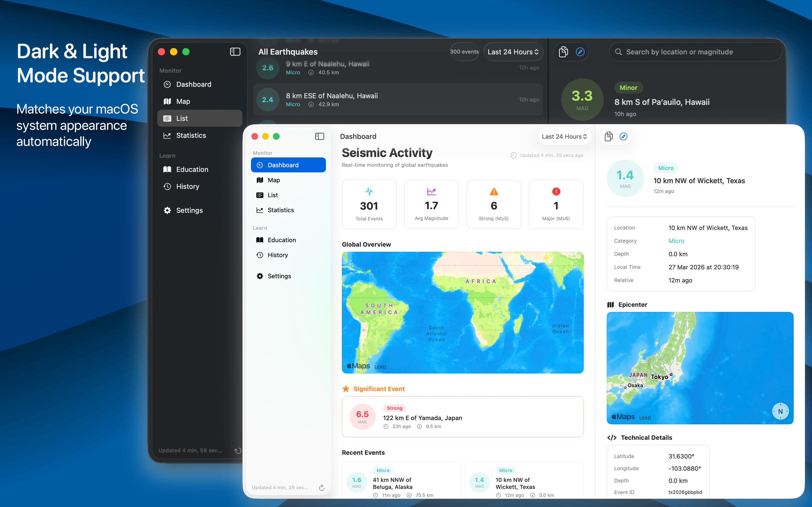Click the map compass N indicator on Epicenter map
812x507 pixels.
(x=780, y=411)
